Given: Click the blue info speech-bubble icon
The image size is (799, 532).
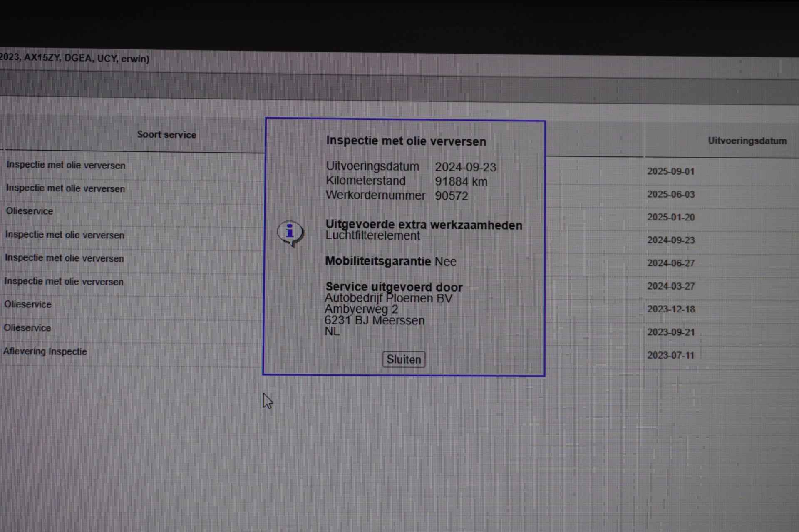Looking at the screenshot, I should tap(290, 233).
